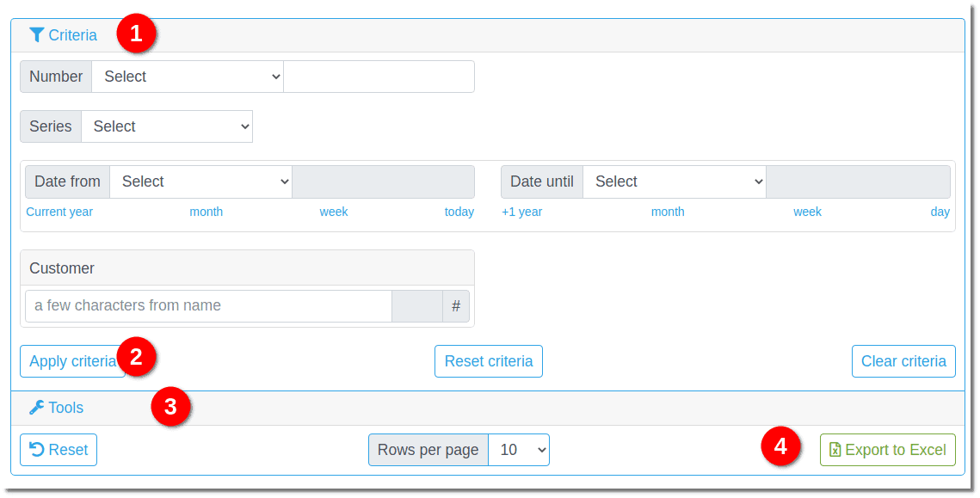Image resolution: width=980 pixels, height=498 pixels.
Task: Click the Reset undo arrow icon
Action: (x=37, y=450)
